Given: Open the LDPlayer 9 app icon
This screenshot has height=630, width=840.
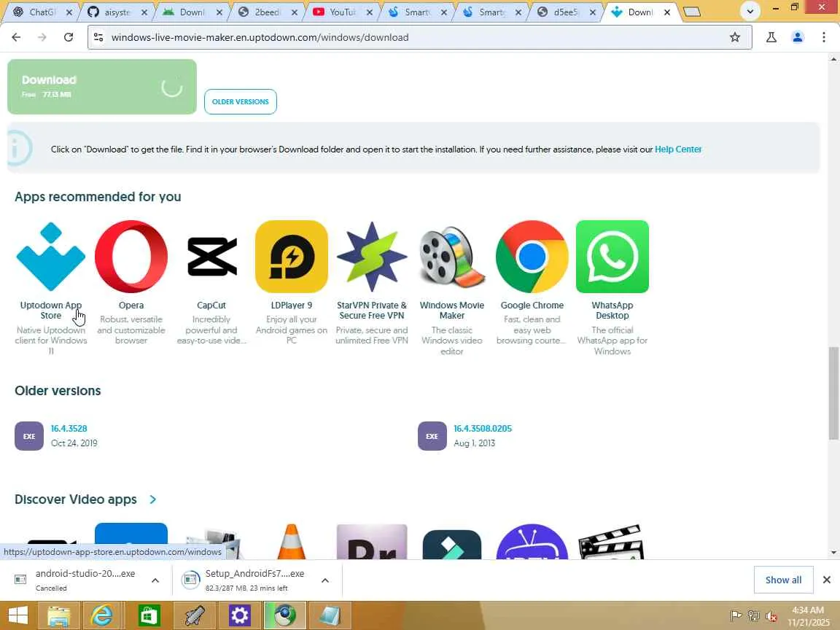Looking at the screenshot, I should click(x=292, y=257).
